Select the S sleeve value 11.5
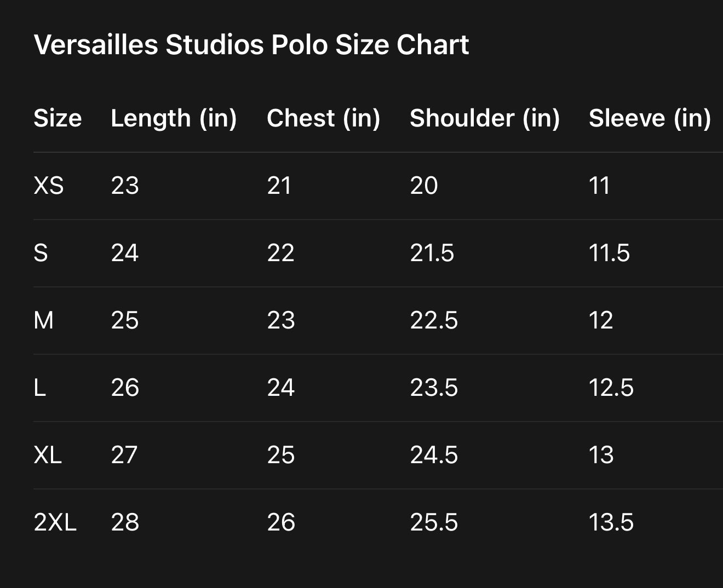Screen dimensions: 723x588 (609, 253)
